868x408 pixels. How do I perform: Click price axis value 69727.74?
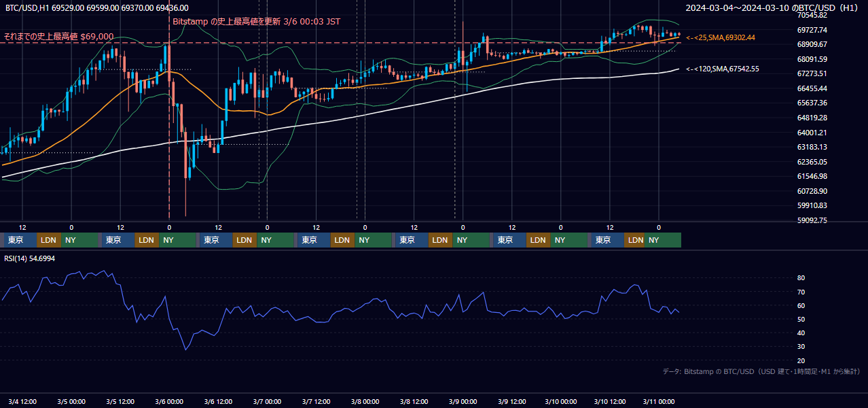tap(812, 30)
